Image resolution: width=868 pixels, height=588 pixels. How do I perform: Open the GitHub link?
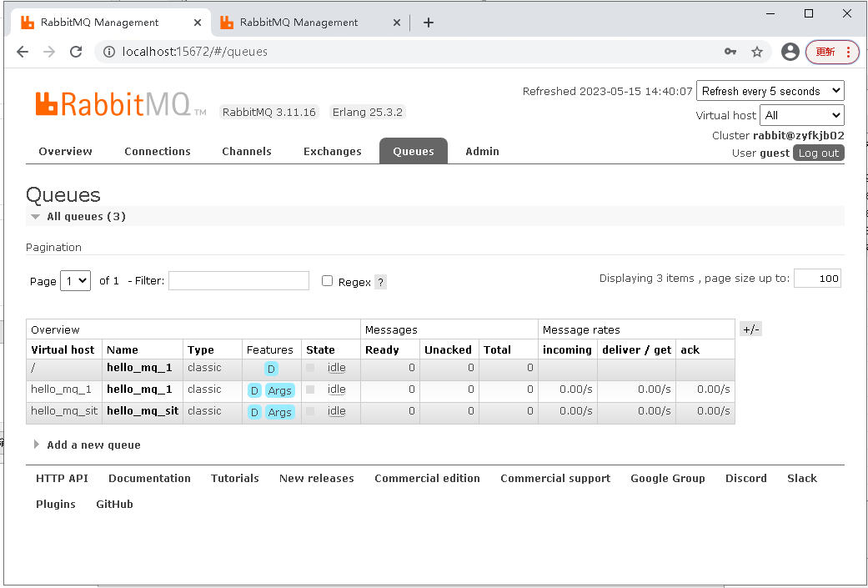point(114,505)
